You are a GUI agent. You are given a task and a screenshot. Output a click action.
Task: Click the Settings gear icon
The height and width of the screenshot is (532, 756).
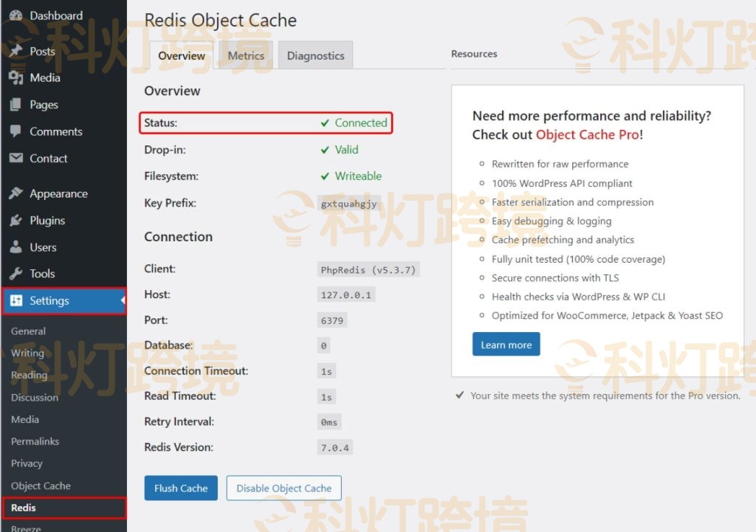(16, 300)
